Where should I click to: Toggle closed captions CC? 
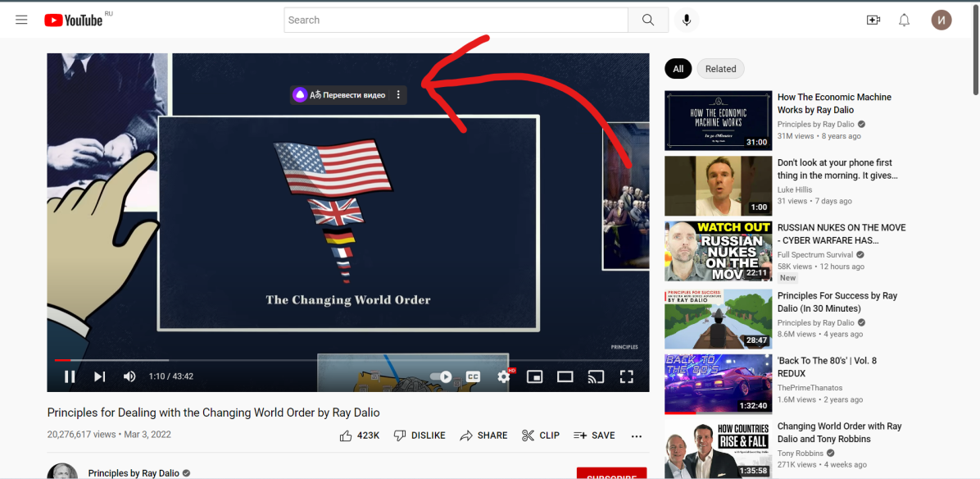473,376
